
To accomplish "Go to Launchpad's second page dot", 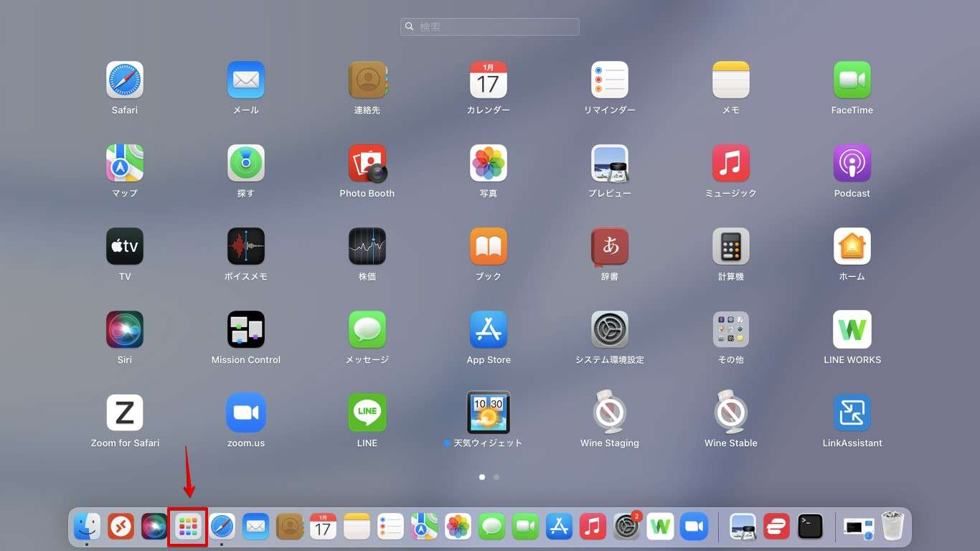I will (x=496, y=477).
